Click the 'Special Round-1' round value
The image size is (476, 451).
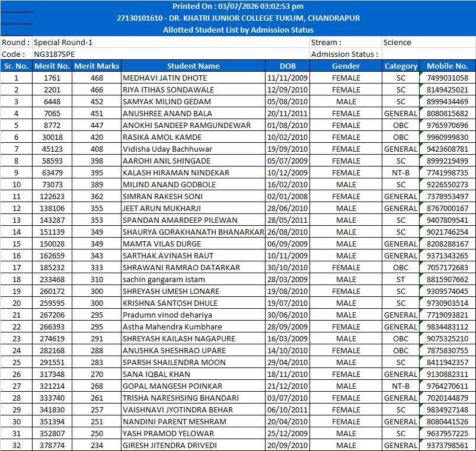pos(63,42)
